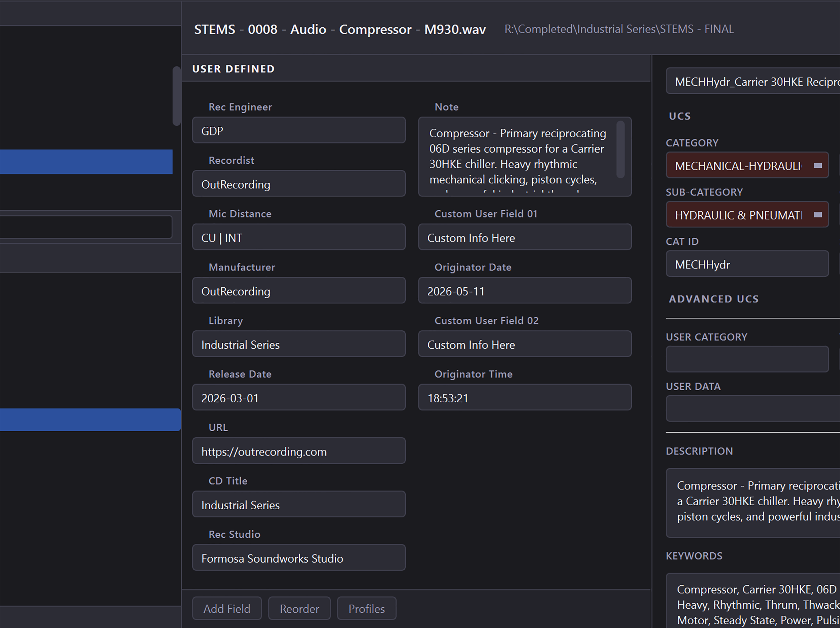Click the UCS section heading
The height and width of the screenshot is (628, 840).
[679, 116]
